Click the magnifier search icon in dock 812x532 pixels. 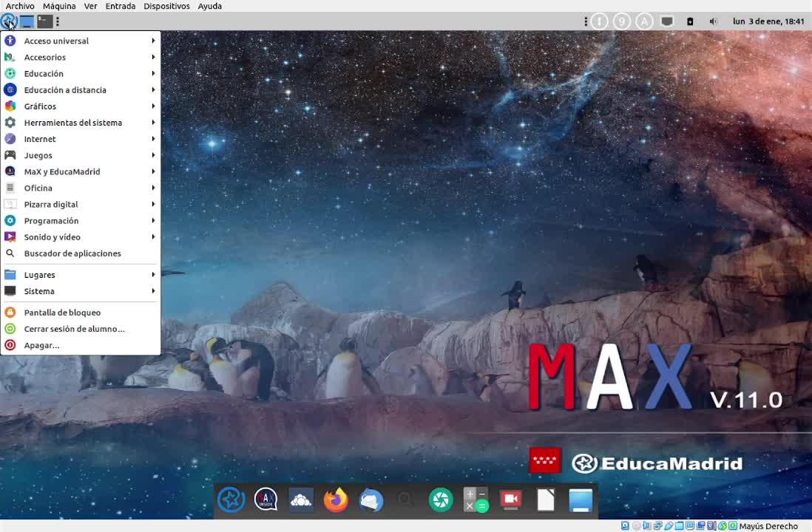[405, 500]
